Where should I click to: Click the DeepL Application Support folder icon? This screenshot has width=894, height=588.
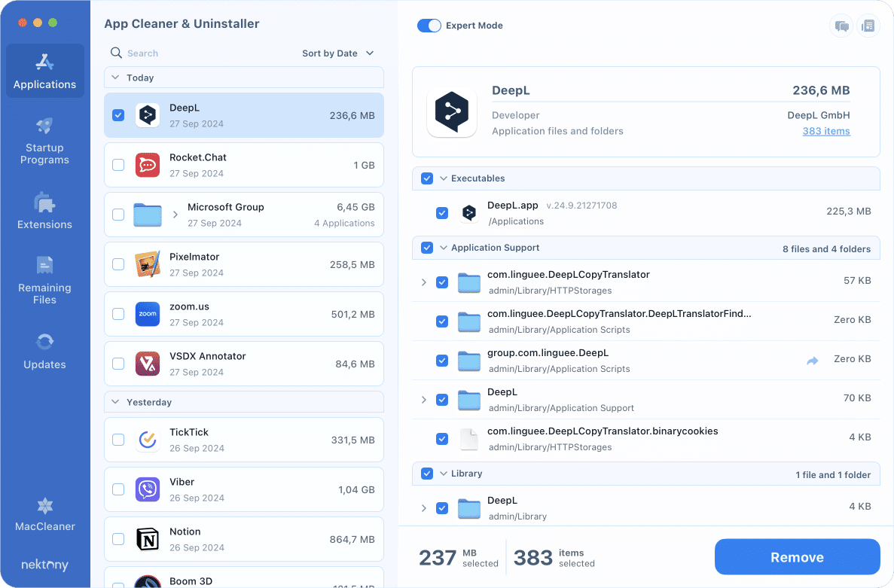[469, 400]
